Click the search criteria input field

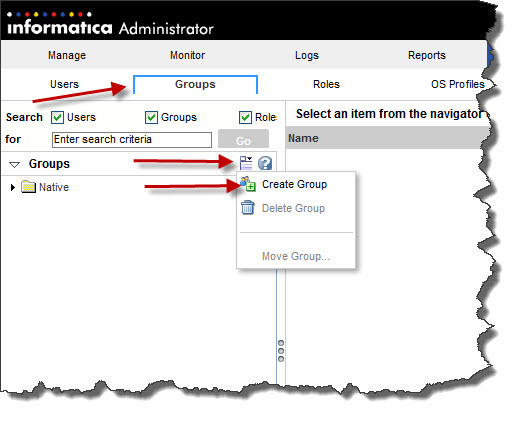tap(132, 140)
